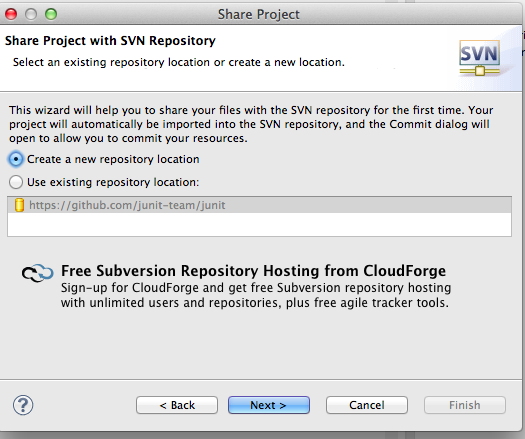The image size is (525, 439).
Task: Proceed with the Next button
Action: (269, 405)
